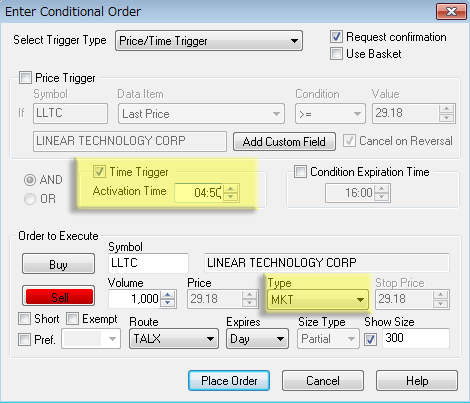470x403 pixels.
Task: Click the Show Size field with 300
Action: (x=416, y=338)
